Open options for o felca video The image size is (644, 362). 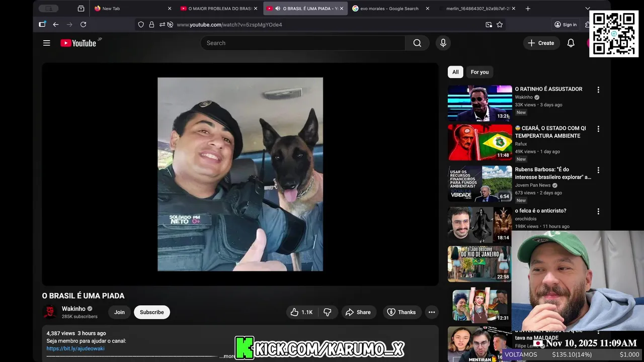598,211
